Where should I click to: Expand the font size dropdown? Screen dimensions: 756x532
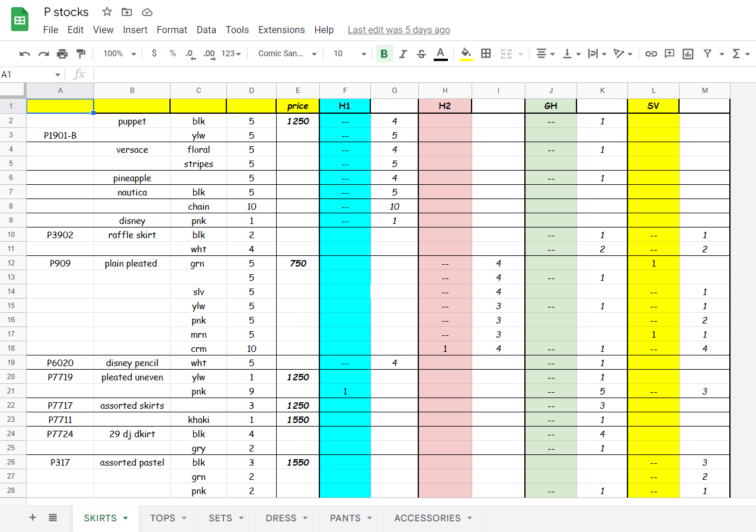(350, 54)
